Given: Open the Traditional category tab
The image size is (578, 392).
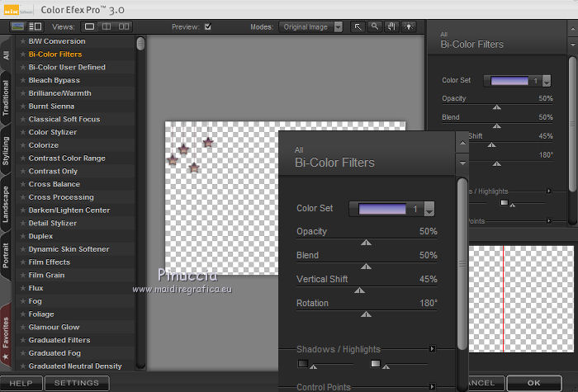Looking at the screenshot, I should (x=6, y=97).
